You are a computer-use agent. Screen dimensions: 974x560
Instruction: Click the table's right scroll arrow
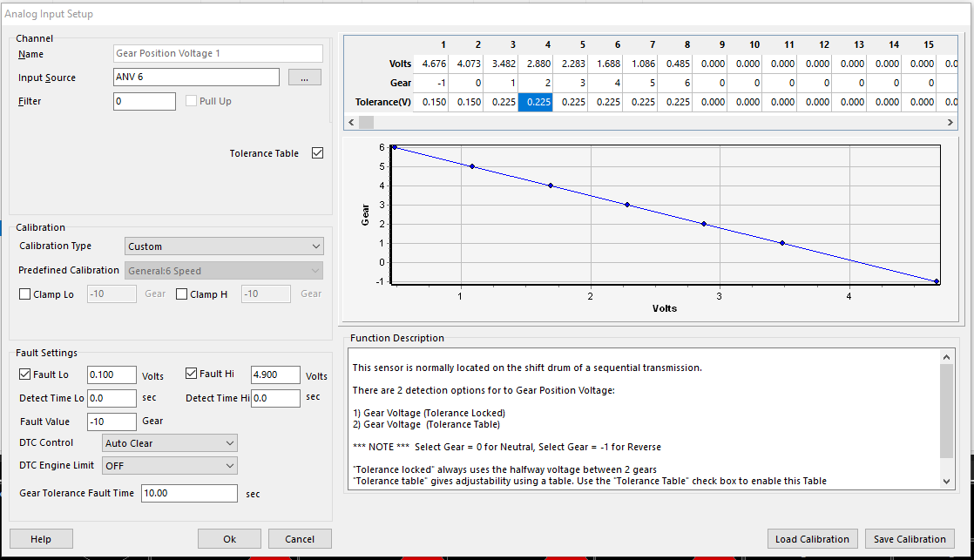(950, 123)
